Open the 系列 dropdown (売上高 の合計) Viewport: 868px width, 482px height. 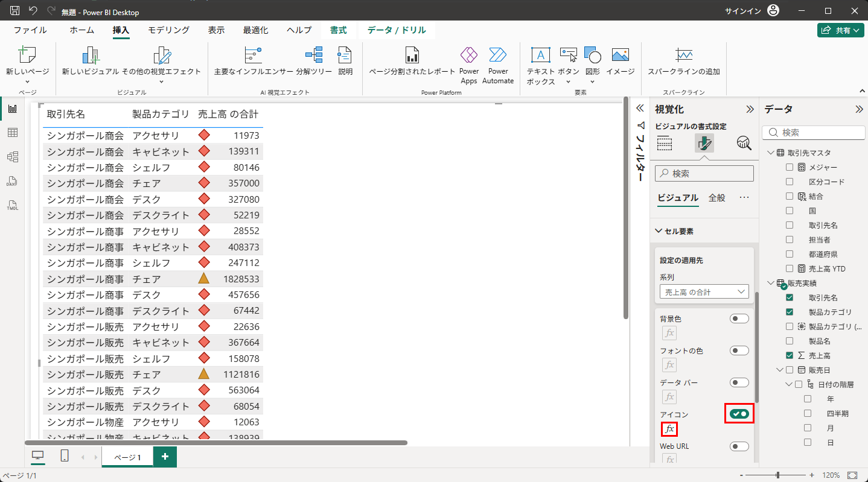click(704, 292)
